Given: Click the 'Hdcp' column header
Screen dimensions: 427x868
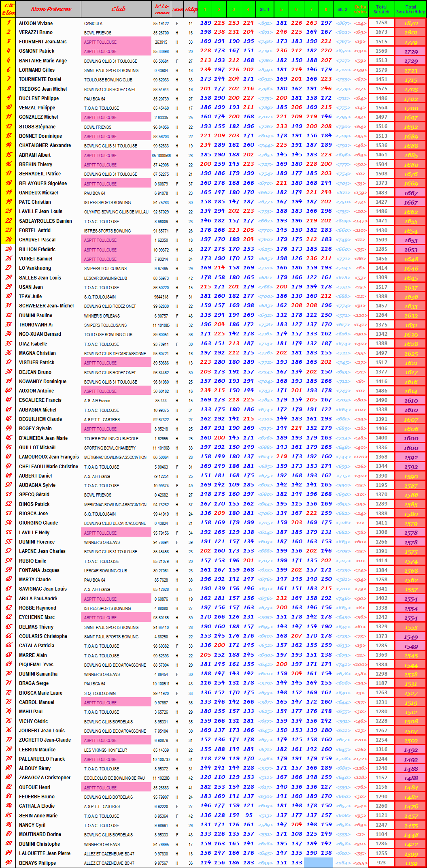Looking at the screenshot, I should [191, 9].
